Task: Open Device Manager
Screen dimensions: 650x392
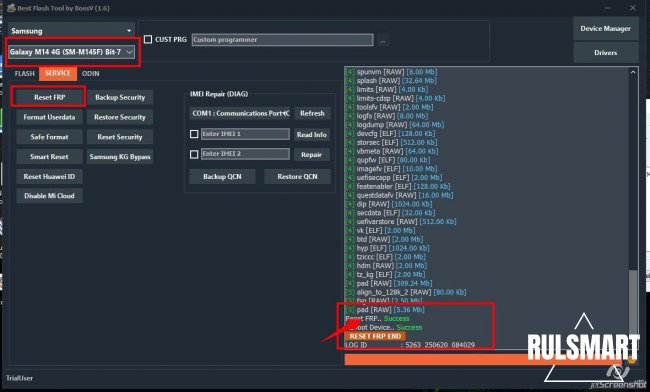Action: [605, 29]
